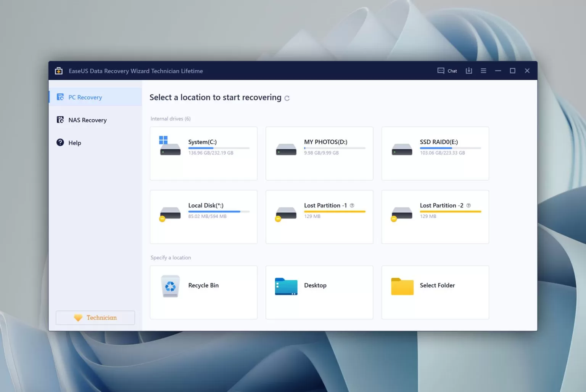Image resolution: width=586 pixels, height=392 pixels.
Task: Select the SSD RAID0(E:) drive name
Action: [439, 142]
